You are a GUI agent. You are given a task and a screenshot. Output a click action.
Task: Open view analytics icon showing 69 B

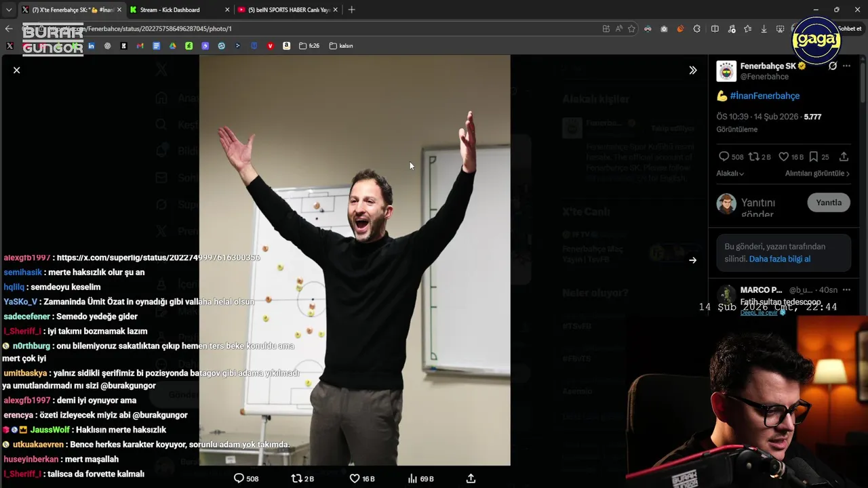point(412,479)
